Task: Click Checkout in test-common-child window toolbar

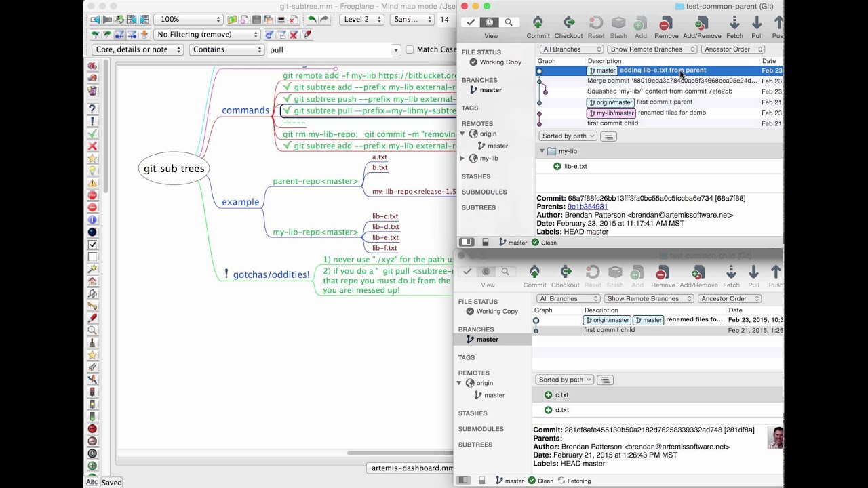Action: click(565, 277)
